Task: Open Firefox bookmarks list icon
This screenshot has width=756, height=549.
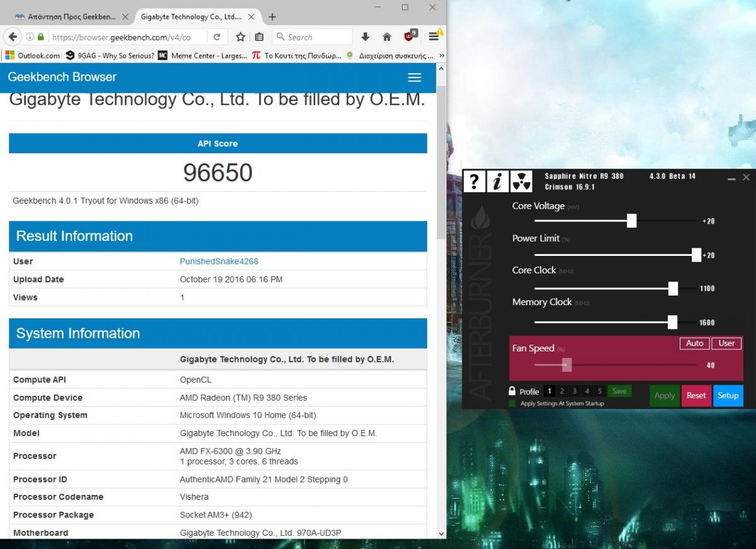Action: (260, 37)
